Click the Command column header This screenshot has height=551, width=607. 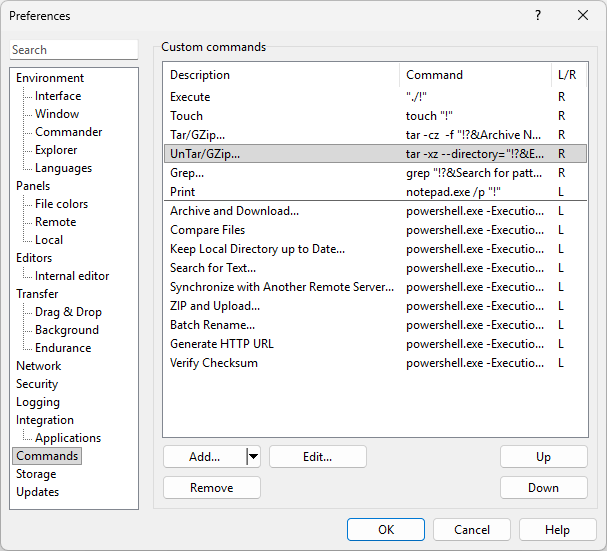475,75
